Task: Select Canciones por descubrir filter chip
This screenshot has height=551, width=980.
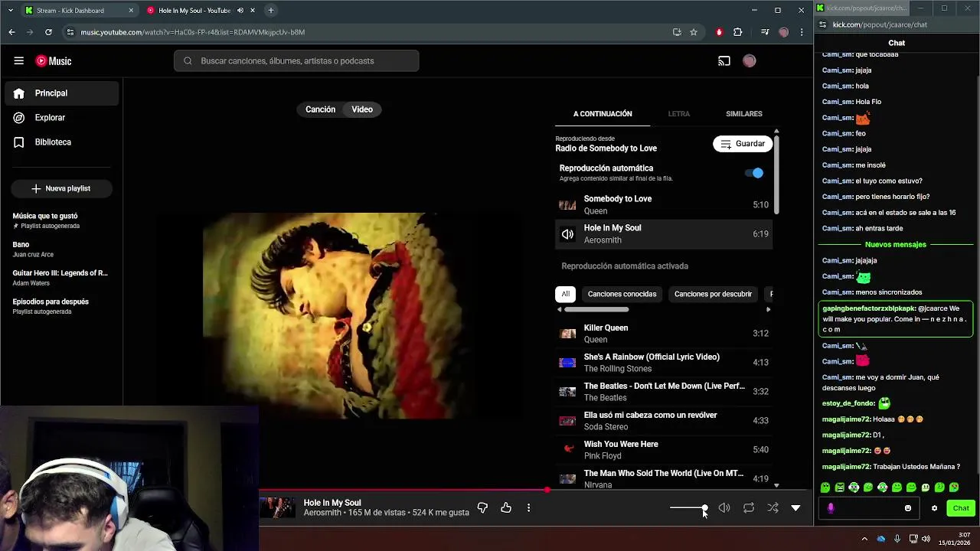Action: coord(713,294)
